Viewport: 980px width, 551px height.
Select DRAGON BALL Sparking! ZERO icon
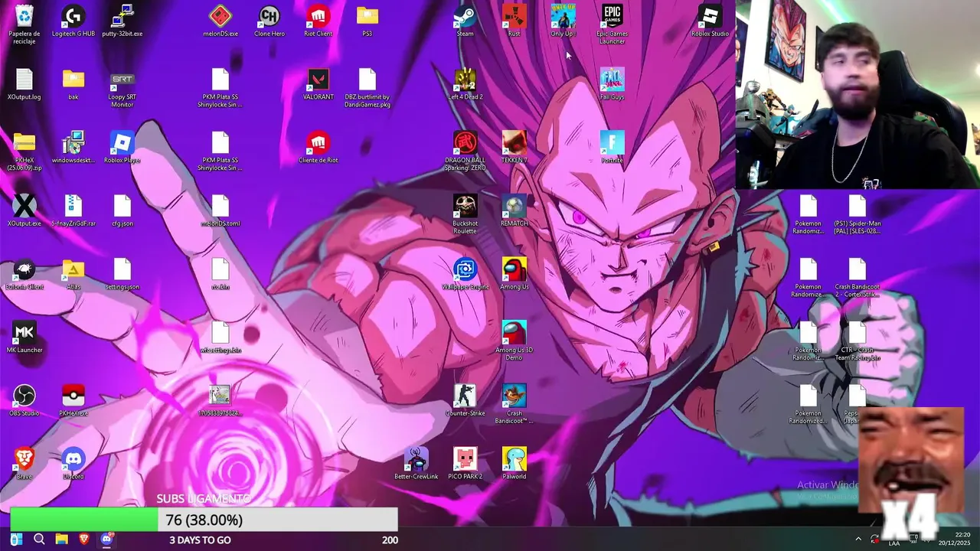pos(465,152)
